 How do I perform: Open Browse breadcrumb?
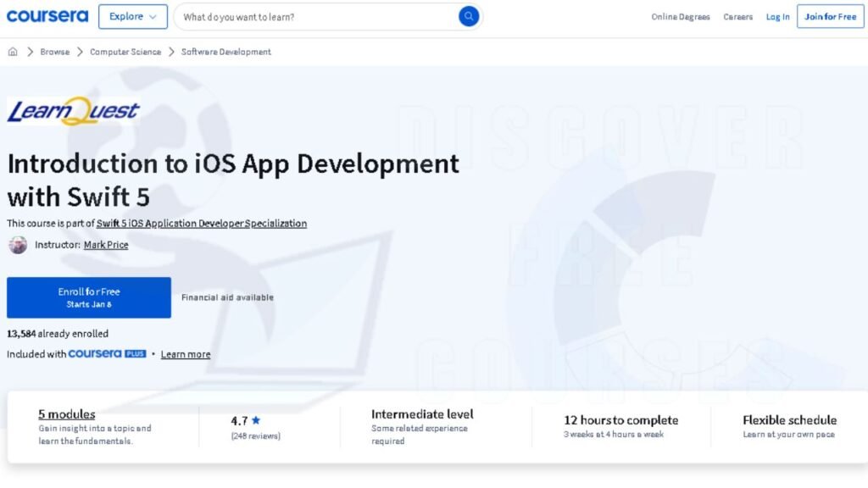(x=55, y=52)
